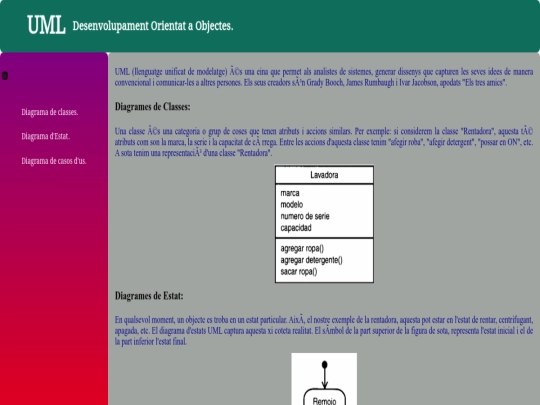
Task: Click the paragraph starting 'En qualsevol moment'
Action: pos(324,331)
